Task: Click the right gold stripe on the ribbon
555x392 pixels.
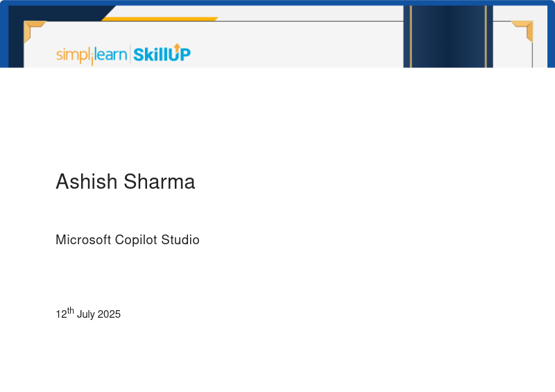Action: point(486,37)
